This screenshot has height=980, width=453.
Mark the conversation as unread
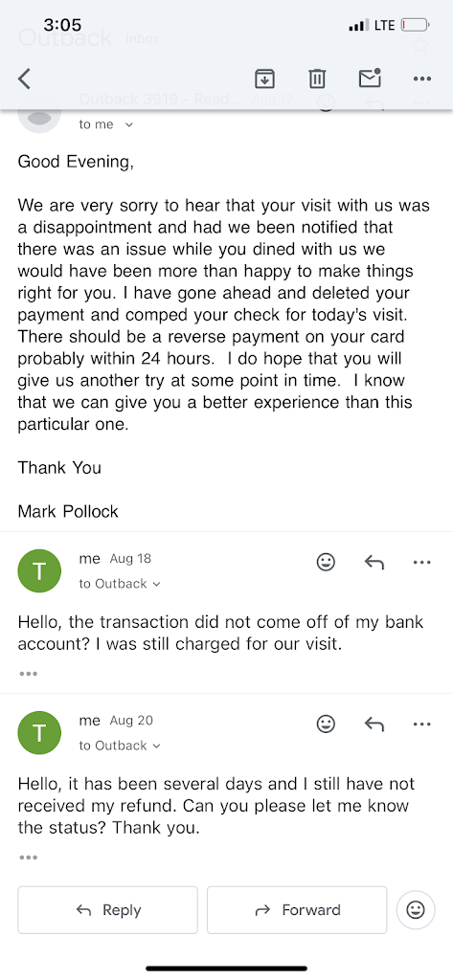[370, 78]
